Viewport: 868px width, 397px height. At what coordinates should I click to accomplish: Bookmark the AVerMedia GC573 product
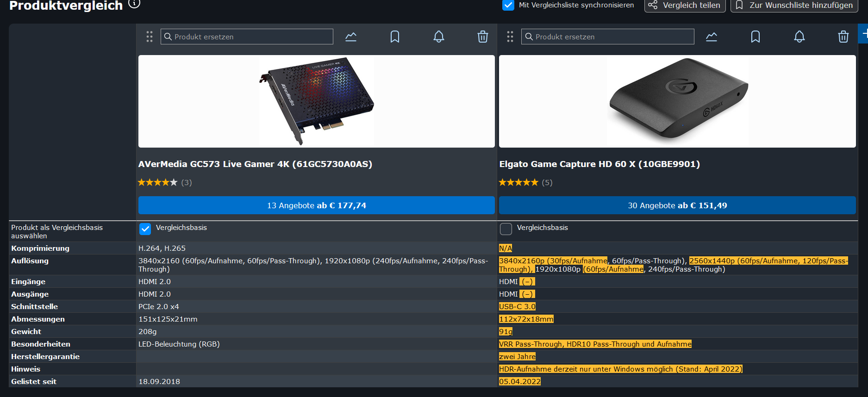click(395, 37)
